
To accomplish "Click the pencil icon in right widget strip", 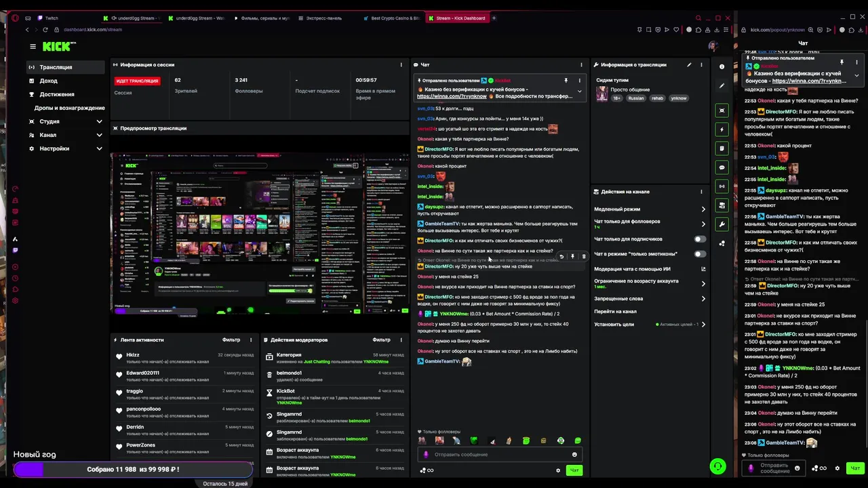I will [x=722, y=86].
